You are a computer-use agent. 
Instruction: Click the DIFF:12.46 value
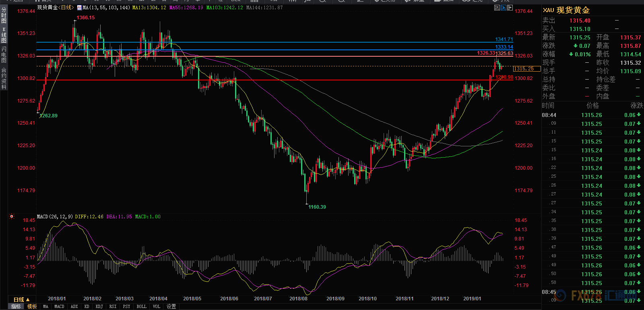pyautogui.click(x=89, y=217)
